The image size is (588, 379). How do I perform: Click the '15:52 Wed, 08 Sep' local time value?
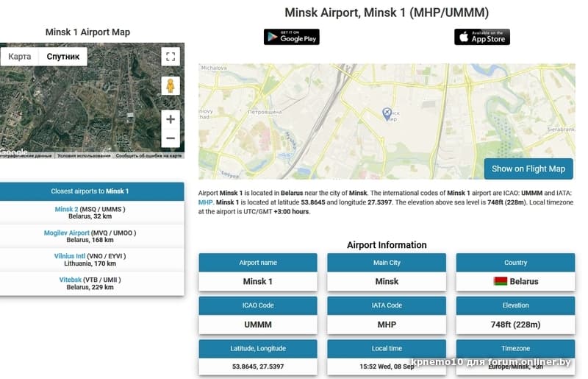[x=387, y=366]
